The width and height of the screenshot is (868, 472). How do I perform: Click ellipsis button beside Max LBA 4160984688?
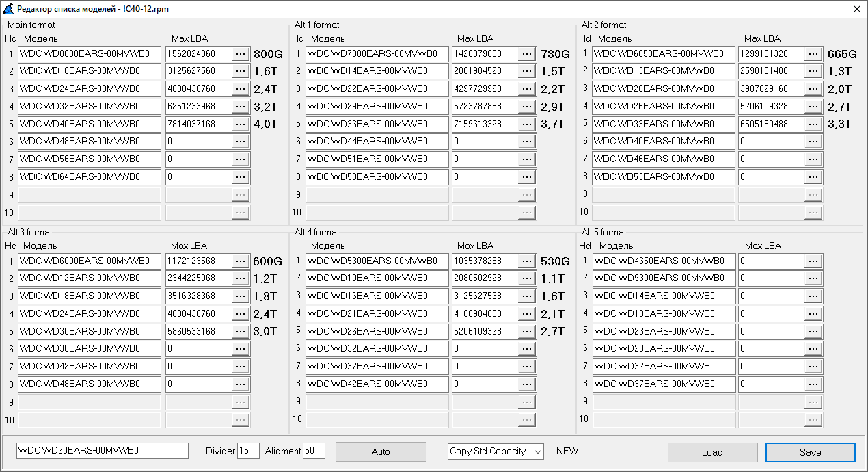(526, 315)
